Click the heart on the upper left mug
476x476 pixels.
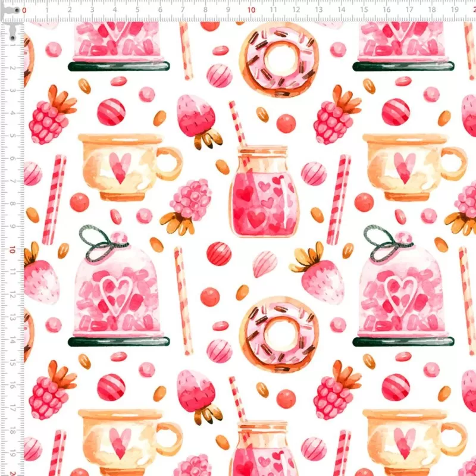[x=120, y=167]
